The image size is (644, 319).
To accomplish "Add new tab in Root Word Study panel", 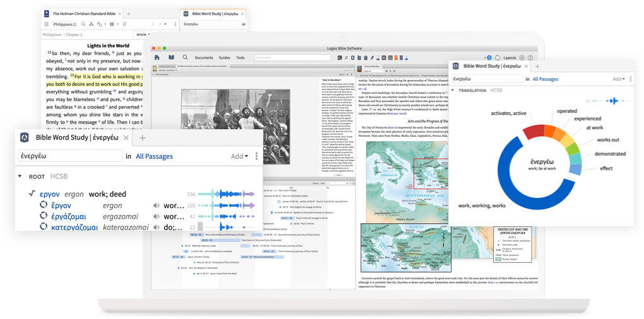I will (x=142, y=138).
